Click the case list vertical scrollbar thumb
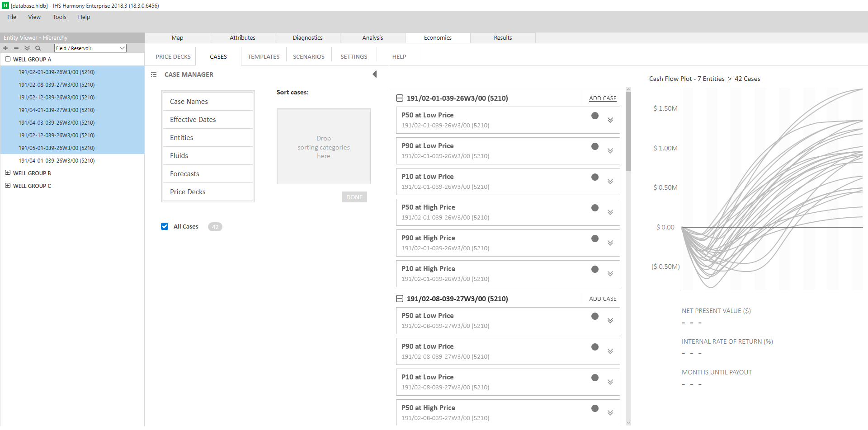The image size is (868, 430). click(x=628, y=132)
